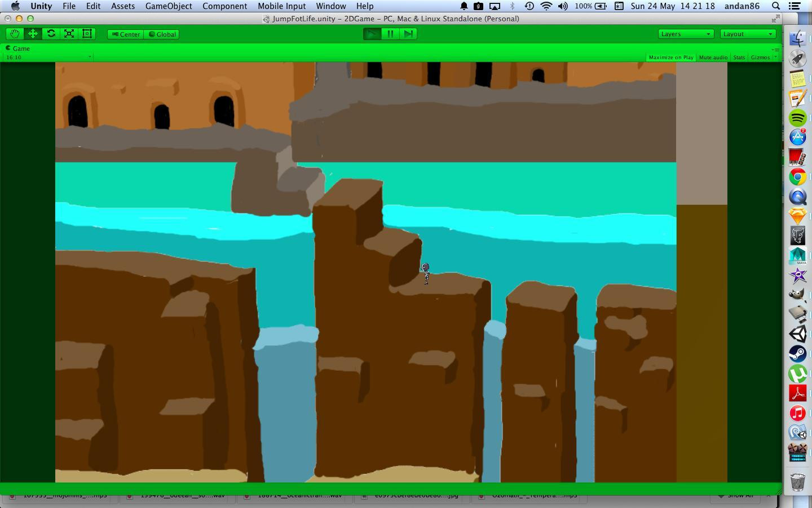Open the Edit menu

(x=93, y=6)
